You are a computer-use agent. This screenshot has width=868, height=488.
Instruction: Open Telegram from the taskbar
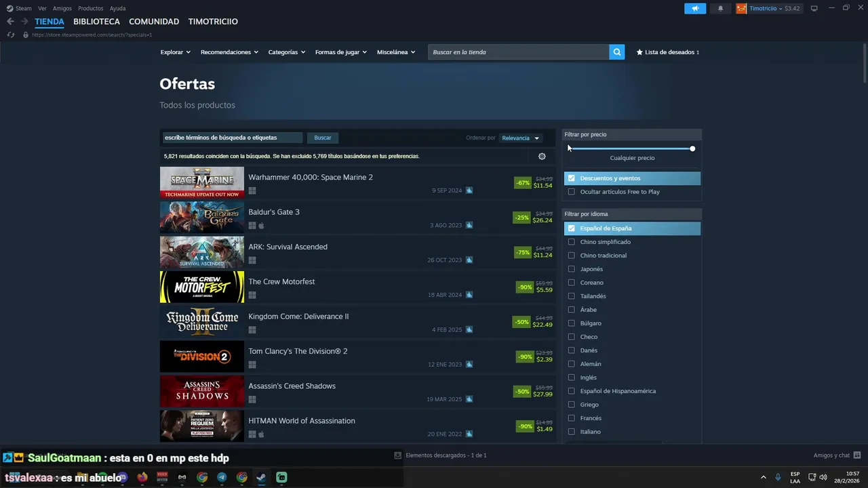point(222,477)
